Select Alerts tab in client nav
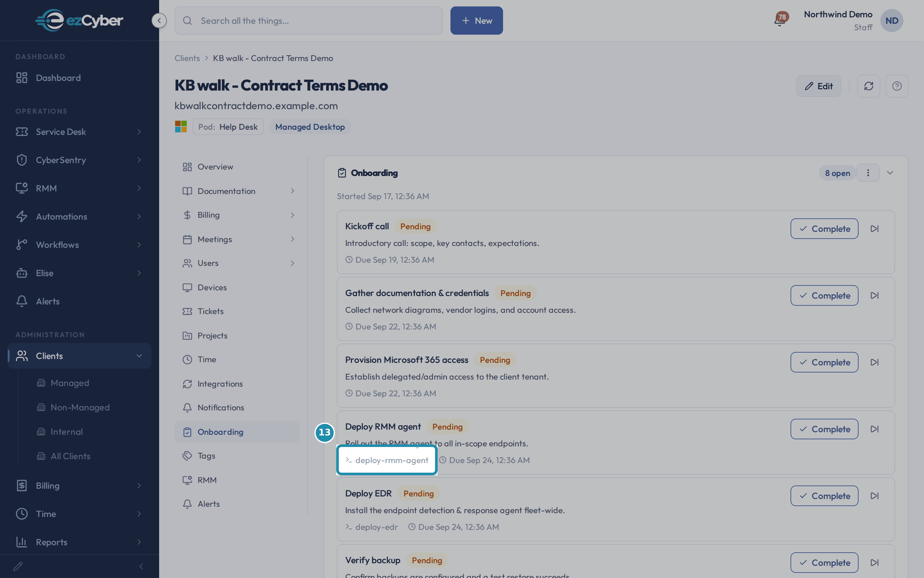The image size is (924, 578). (x=237, y=504)
